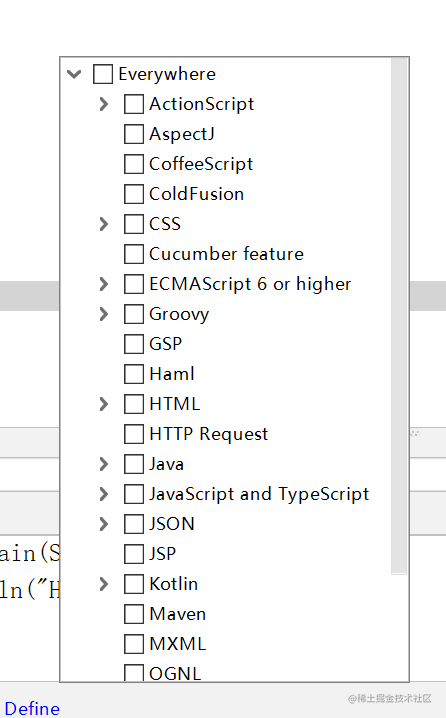Click the Define link
The height and width of the screenshot is (718, 446).
(32, 708)
